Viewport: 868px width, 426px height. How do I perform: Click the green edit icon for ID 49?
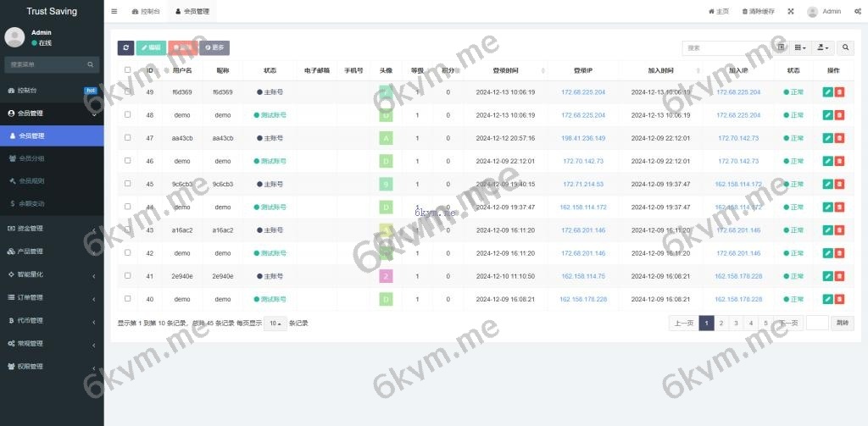pos(827,91)
